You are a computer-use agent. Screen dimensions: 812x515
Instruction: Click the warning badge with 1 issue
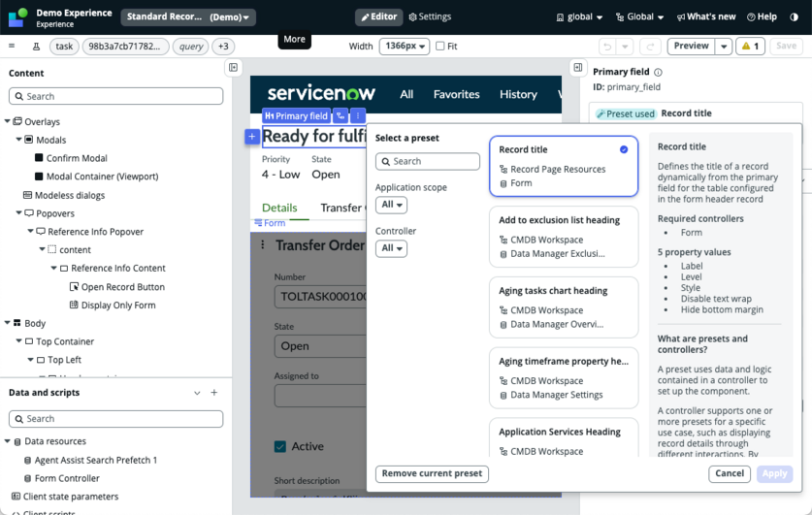750,46
